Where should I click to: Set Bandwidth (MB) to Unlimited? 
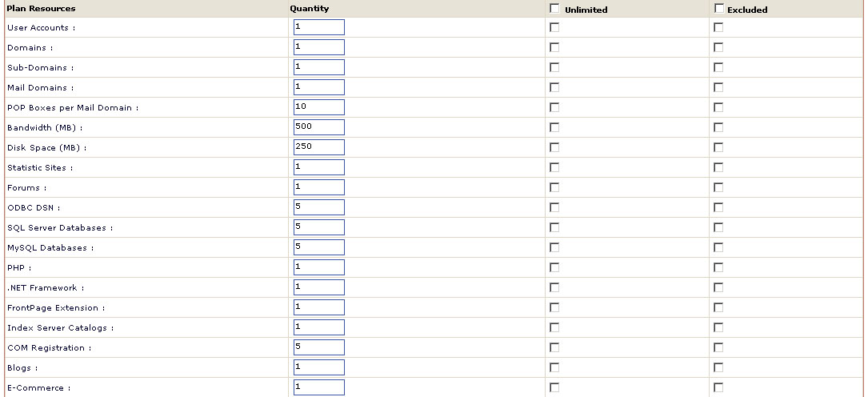[554, 127]
